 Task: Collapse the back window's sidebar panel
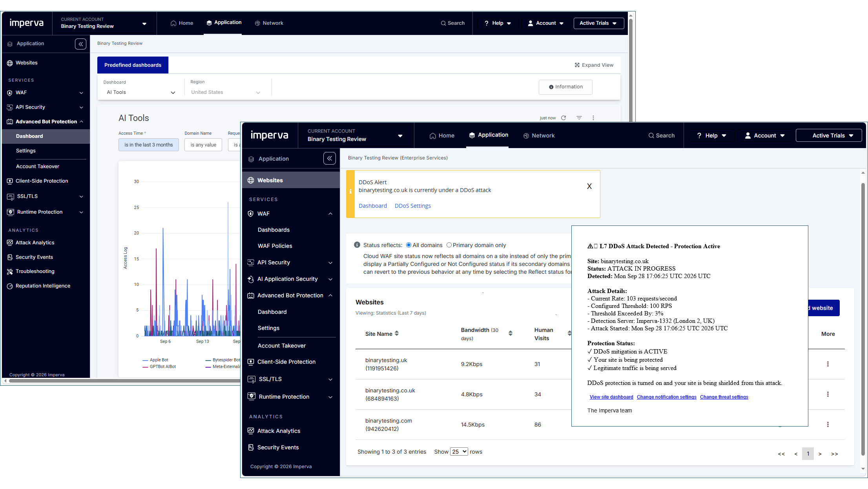coord(80,44)
